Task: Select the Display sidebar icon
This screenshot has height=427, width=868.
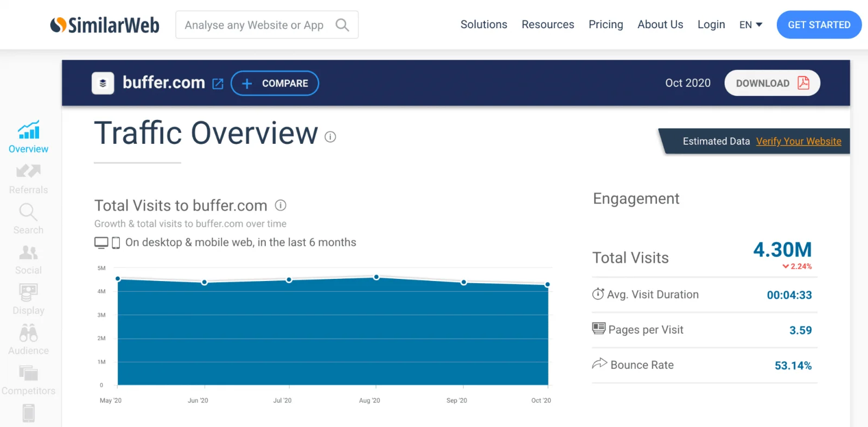Action: [x=28, y=292]
